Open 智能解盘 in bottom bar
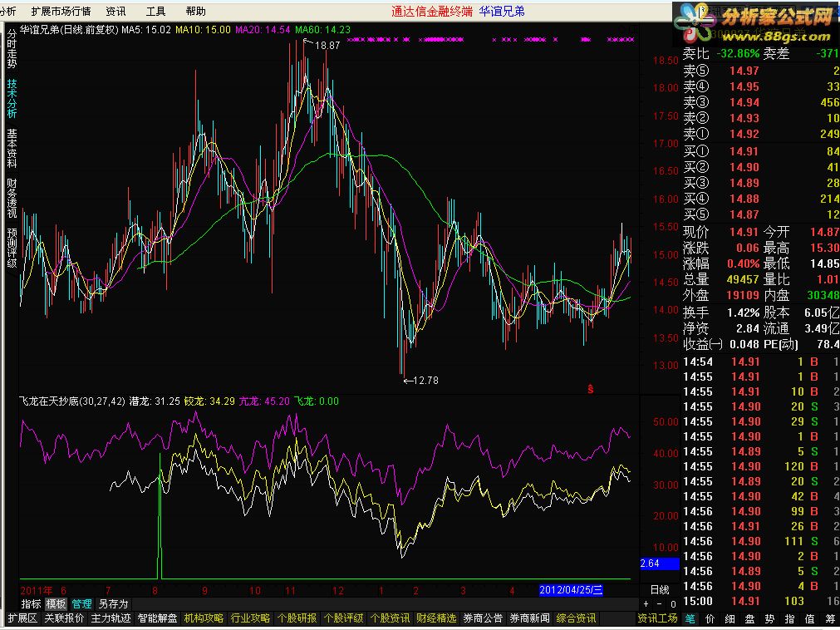This screenshot has height=630, width=840. coord(157,618)
